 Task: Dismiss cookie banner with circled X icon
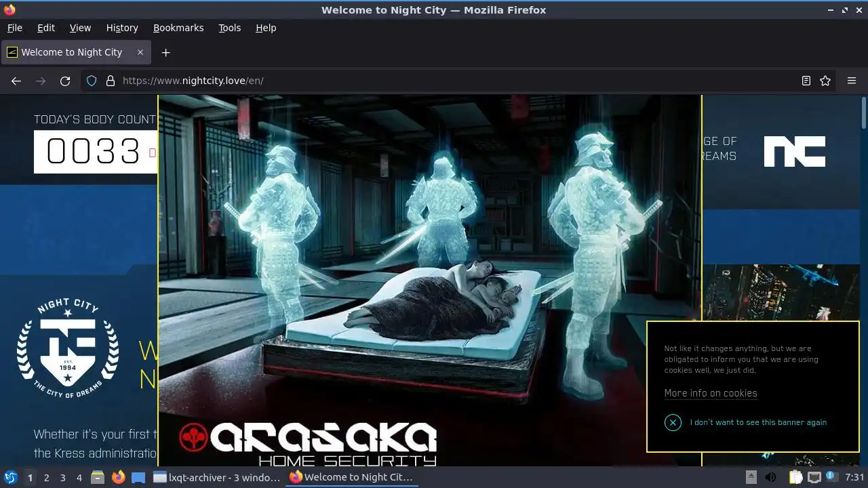673,422
